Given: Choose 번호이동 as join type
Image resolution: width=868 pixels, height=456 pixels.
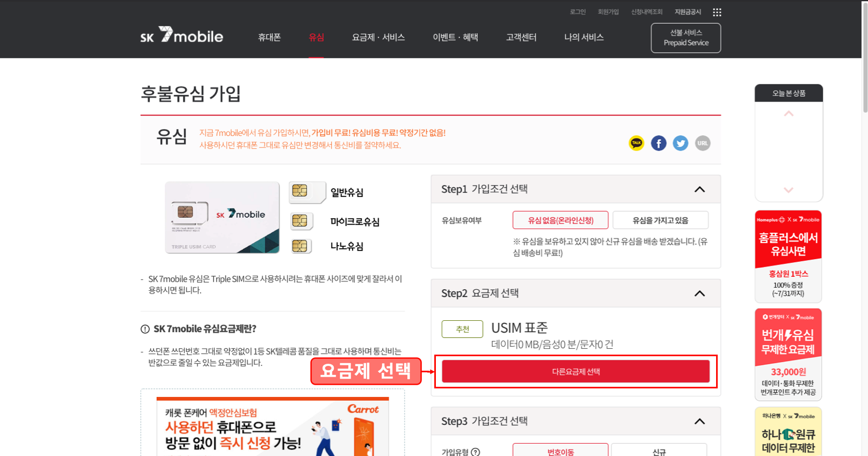Looking at the screenshot, I should (x=560, y=451).
